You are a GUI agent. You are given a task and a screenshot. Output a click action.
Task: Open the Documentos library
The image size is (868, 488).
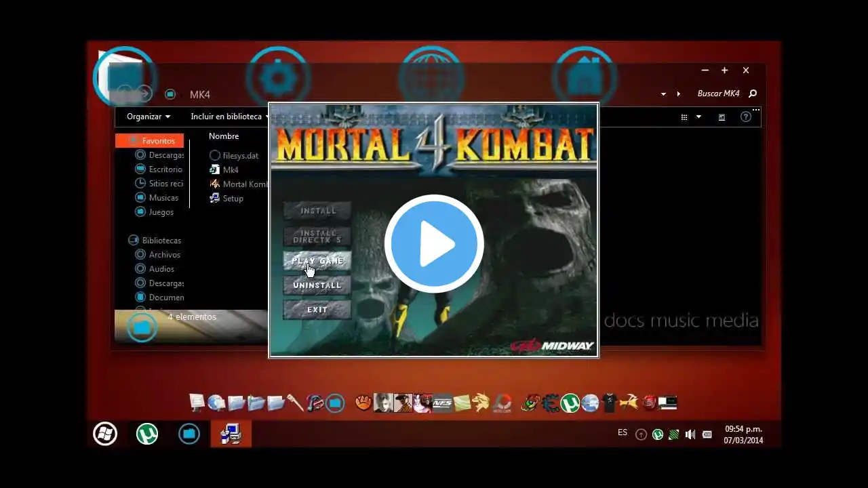[x=159, y=298]
